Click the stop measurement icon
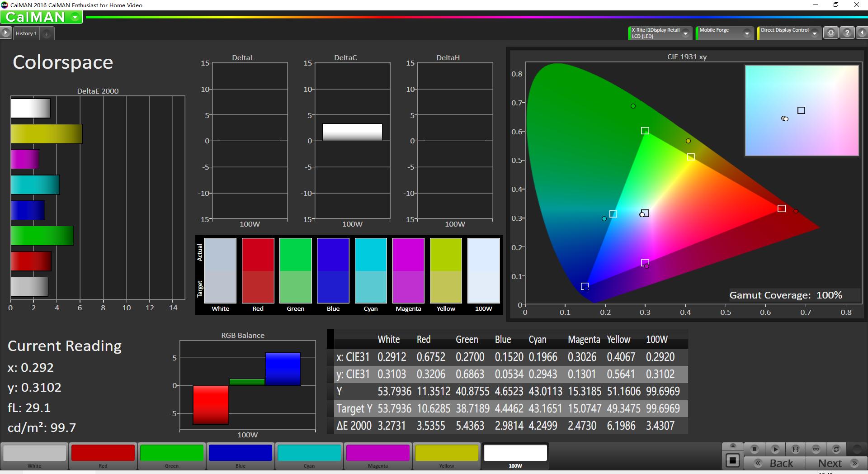Viewport: 868px width, 474px height. point(754,449)
